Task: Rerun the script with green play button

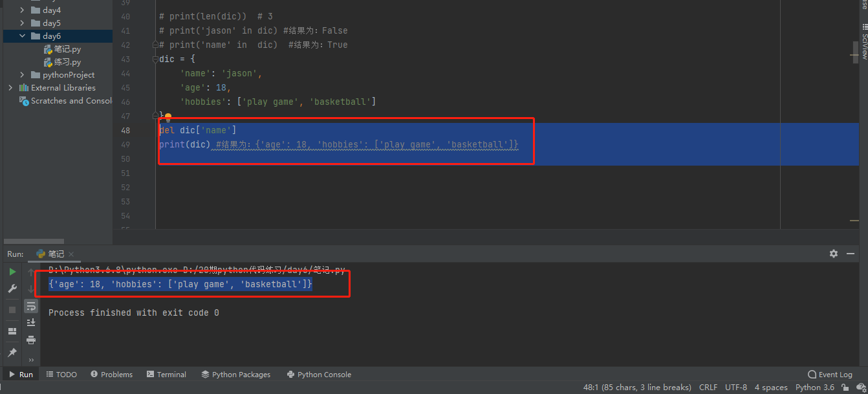Action: coord(12,272)
